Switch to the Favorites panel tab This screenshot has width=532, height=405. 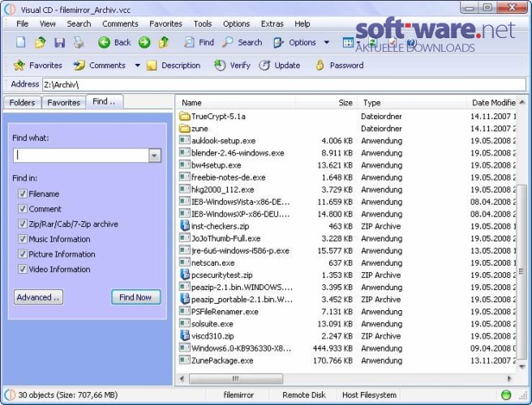(63, 102)
